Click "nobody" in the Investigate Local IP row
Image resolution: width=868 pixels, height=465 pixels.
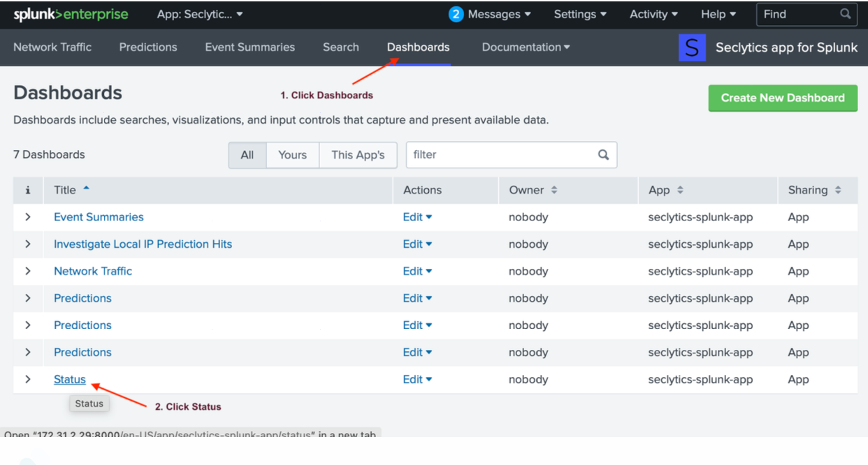pos(528,244)
